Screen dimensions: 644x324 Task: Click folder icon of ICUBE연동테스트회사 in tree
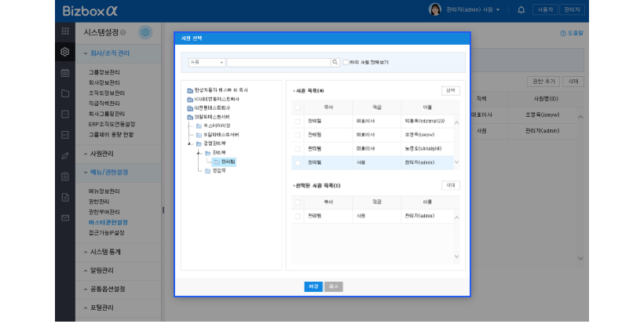click(190, 100)
